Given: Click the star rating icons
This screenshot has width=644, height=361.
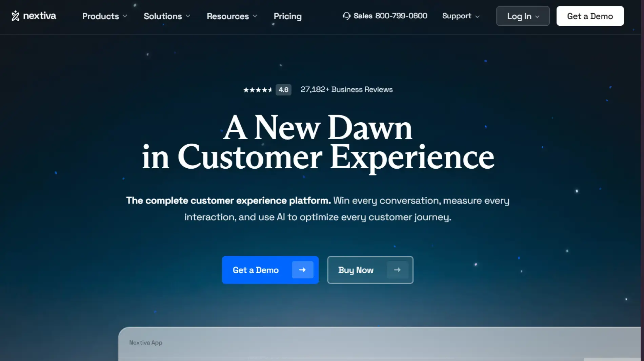Looking at the screenshot, I should coord(257,90).
